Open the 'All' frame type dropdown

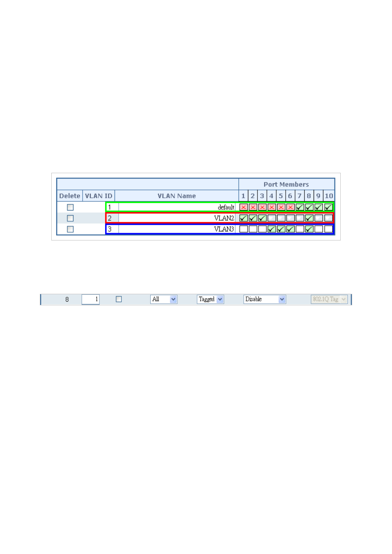(164, 299)
